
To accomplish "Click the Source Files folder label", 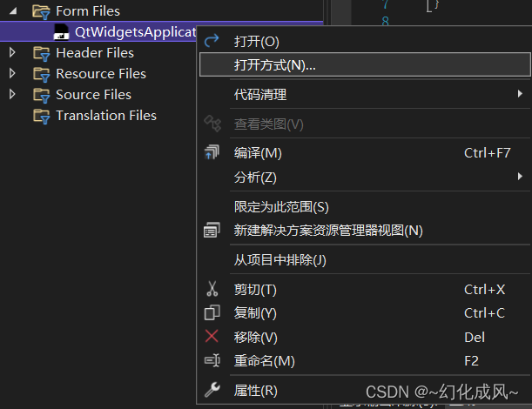I will coord(93,95).
